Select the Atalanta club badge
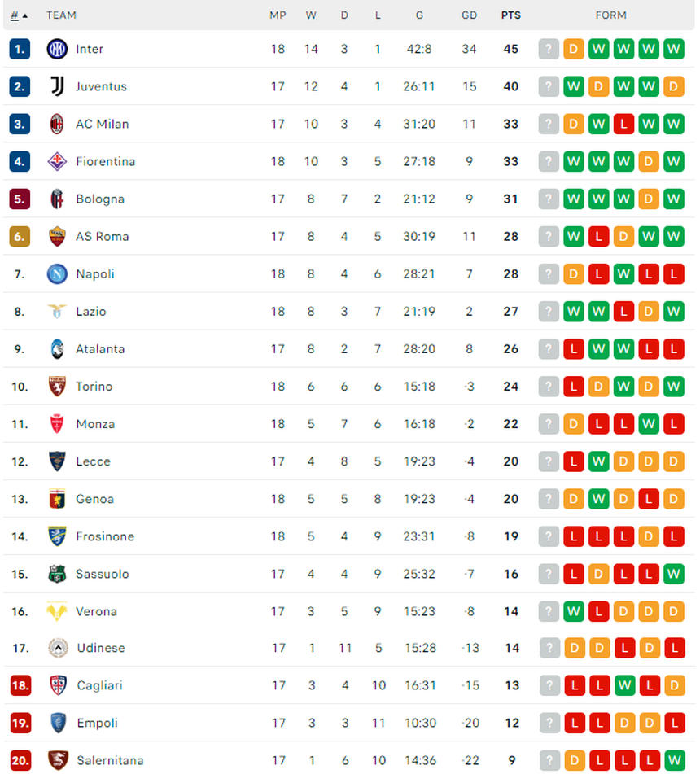Viewport: 700px width, 774px height. click(57, 349)
